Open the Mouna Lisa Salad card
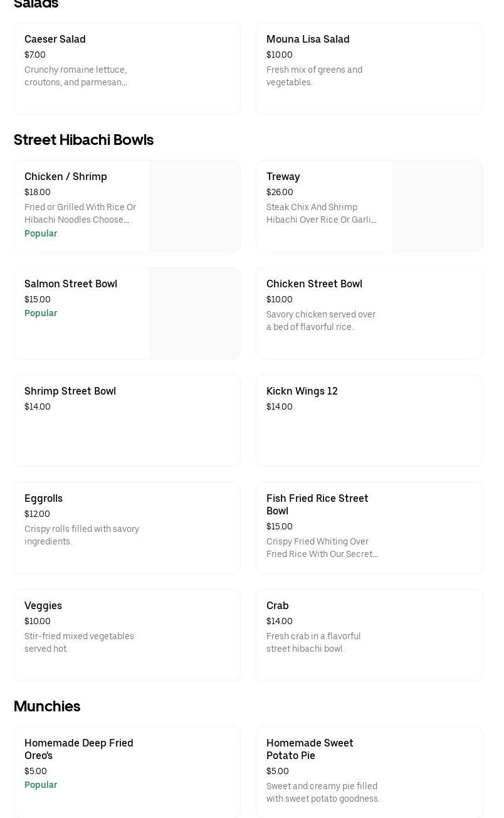The image size is (504, 818). 369,68
